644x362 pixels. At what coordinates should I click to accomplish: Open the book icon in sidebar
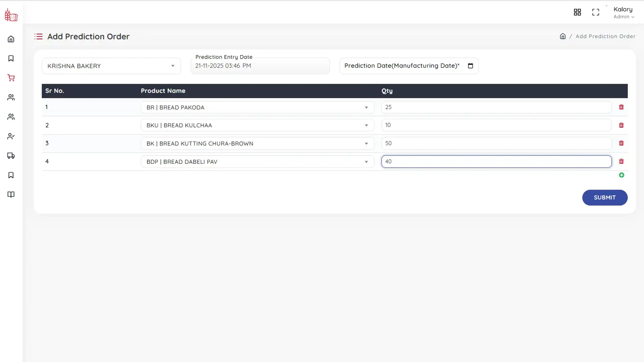click(11, 194)
